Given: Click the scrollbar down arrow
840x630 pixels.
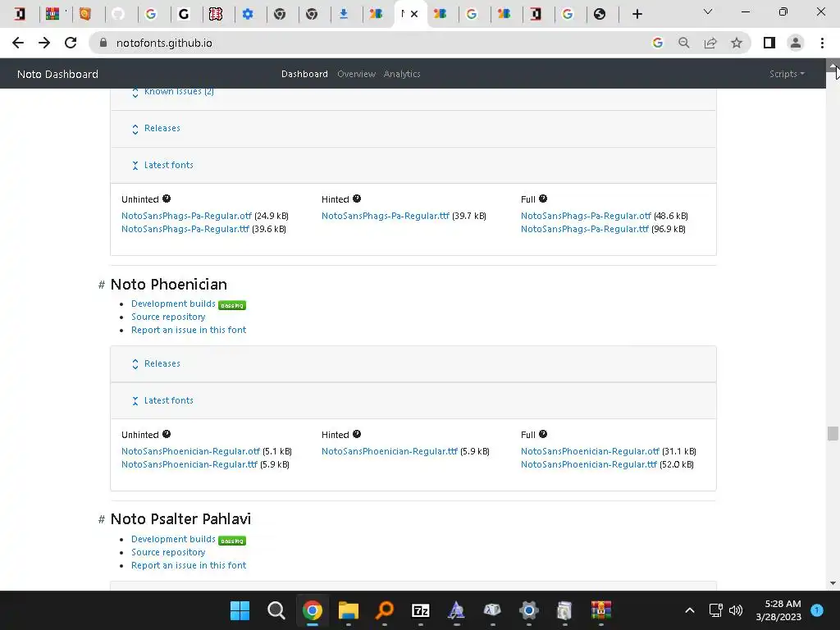Looking at the screenshot, I should coord(833,583).
